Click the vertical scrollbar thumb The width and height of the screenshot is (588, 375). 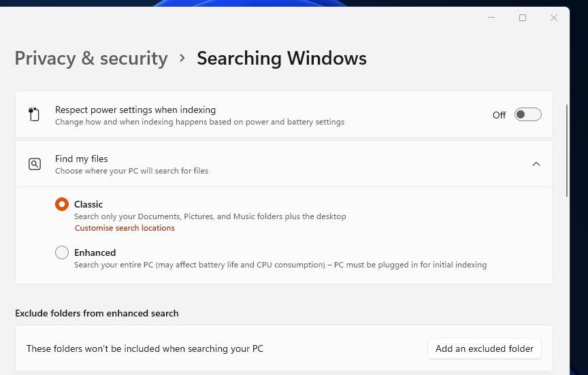tap(567, 151)
